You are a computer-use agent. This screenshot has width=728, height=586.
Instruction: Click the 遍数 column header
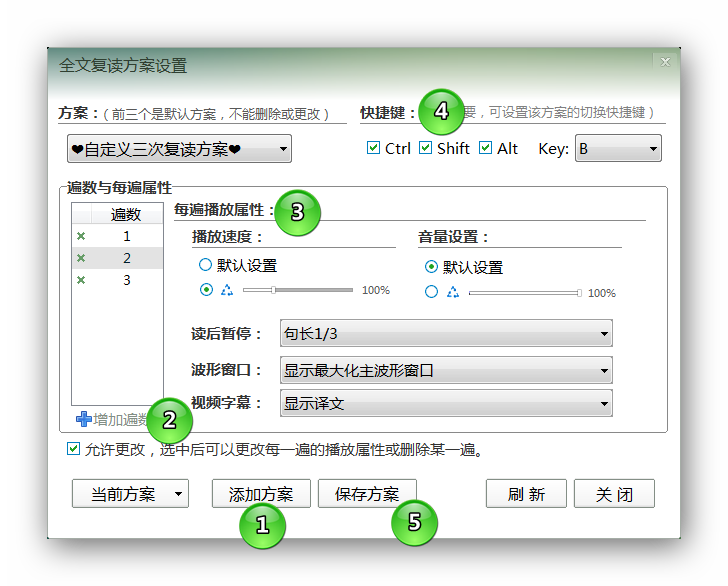click(126, 215)
